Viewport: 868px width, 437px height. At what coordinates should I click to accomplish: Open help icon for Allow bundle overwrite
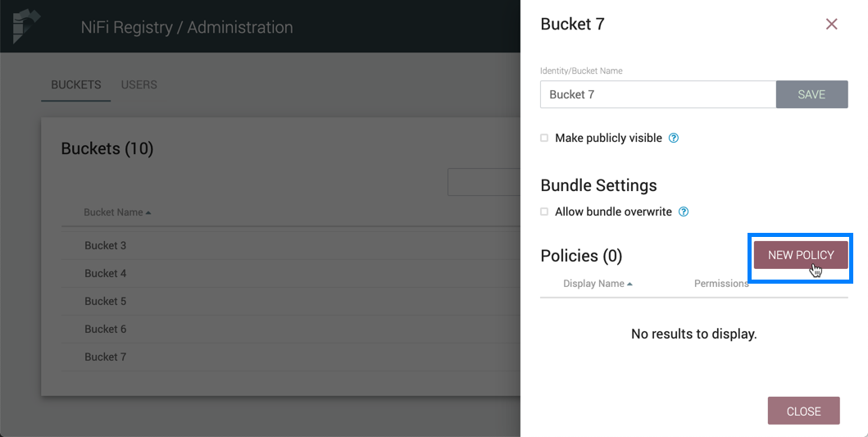click(684, 212)
